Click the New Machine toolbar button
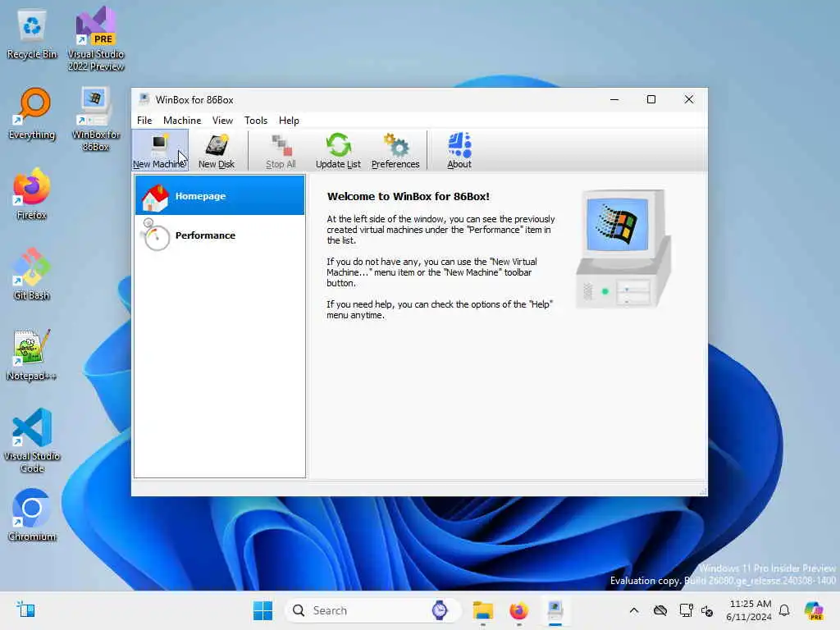Screen dimensions: 840x630 point(160,150)
